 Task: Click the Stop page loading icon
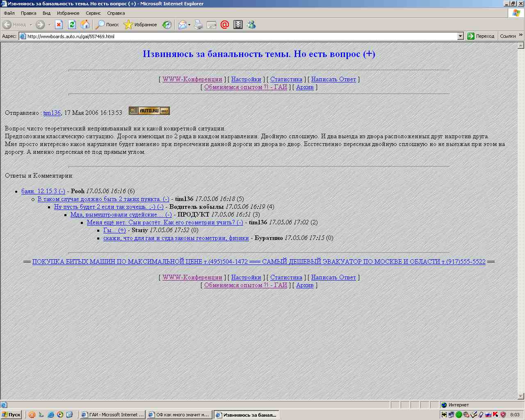point(59,25)
